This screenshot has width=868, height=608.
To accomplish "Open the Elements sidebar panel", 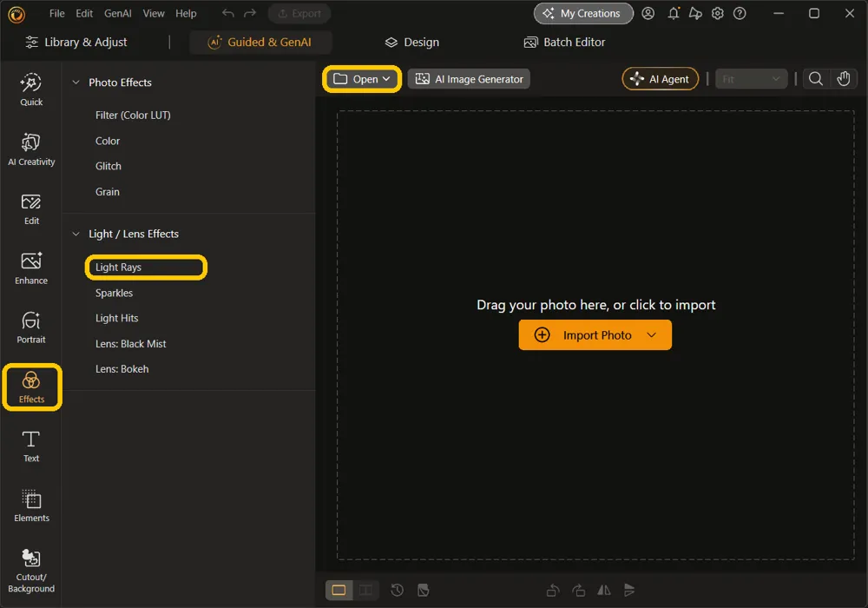I will tap(31, 506).
